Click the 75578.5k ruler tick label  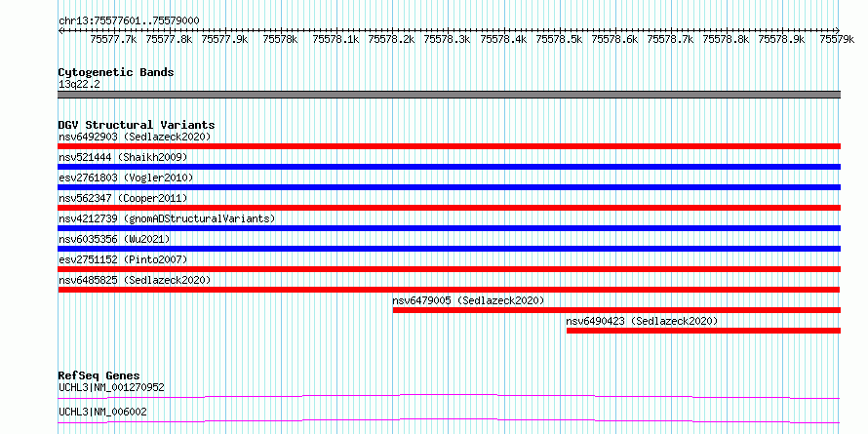point(559,39)
